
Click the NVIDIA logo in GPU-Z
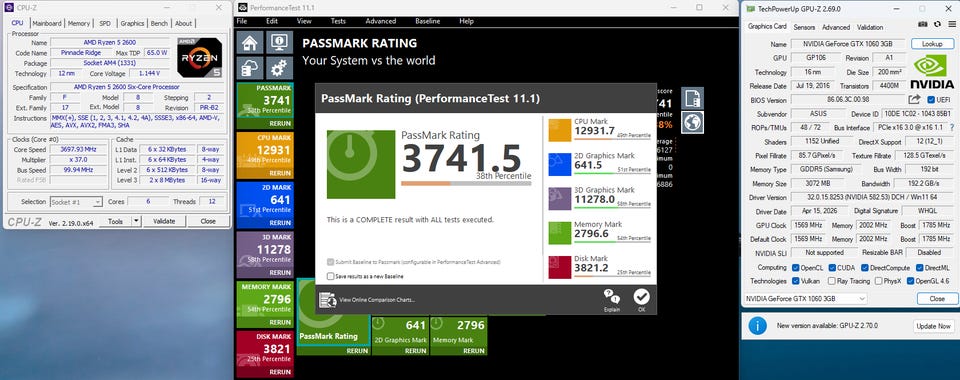[x=932, y=72]
